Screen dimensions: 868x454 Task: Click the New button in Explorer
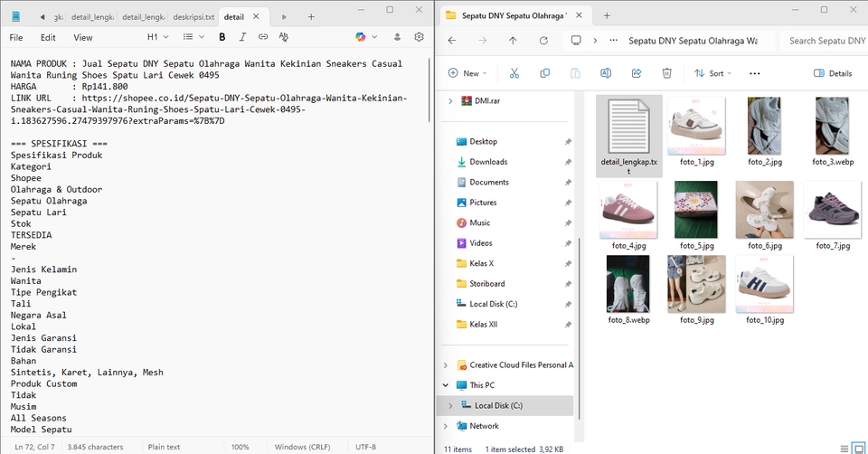click(x=467, y=73)
